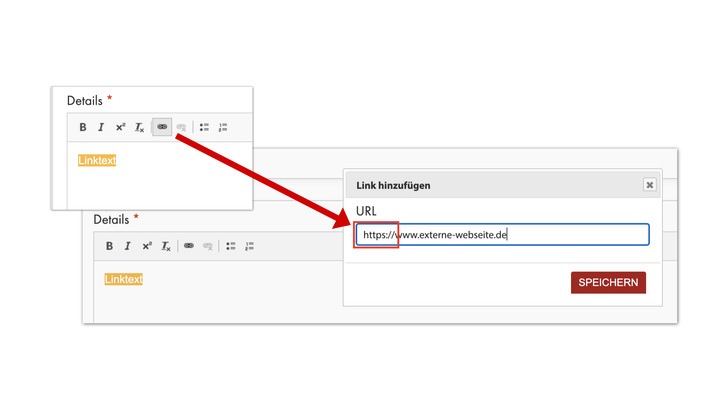Screen dimensions: 728x410
Task: Click the highlighted Linktext in the upper editor
Action: [x=97, y=160]
